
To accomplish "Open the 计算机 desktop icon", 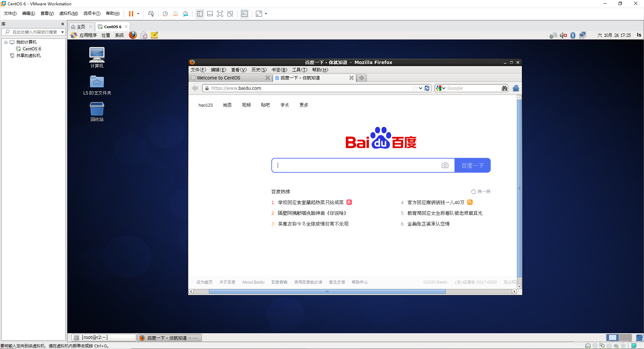I will pos(97,57).
